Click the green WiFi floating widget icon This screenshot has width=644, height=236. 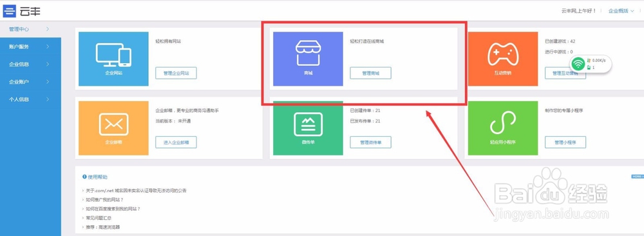click(578, 64)
